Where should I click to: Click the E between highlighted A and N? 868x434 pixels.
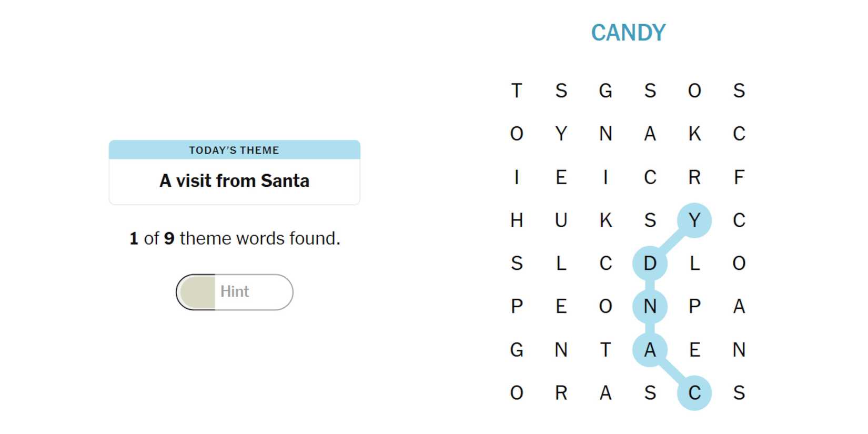[694, 350]
